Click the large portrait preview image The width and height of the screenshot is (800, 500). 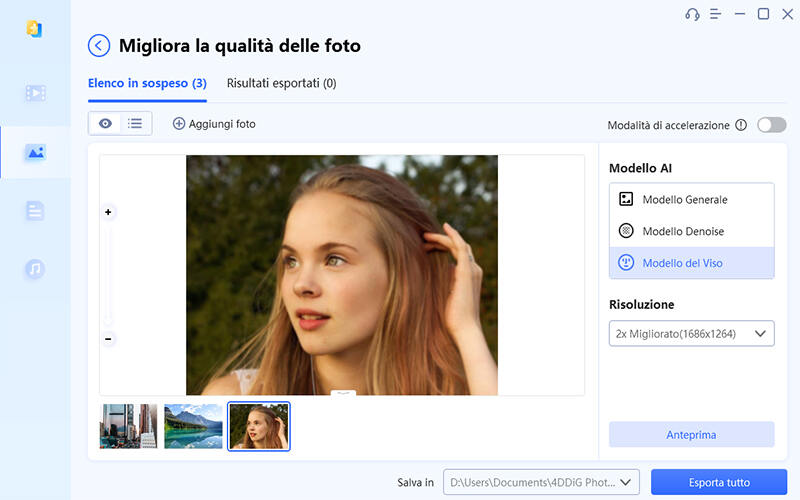tap(342, 275)
